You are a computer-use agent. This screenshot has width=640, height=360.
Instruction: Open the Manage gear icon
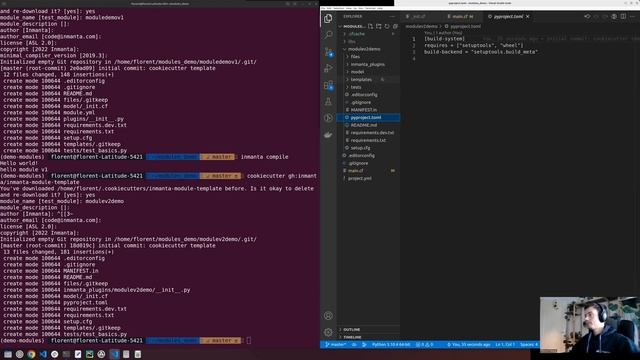(328, 332)
